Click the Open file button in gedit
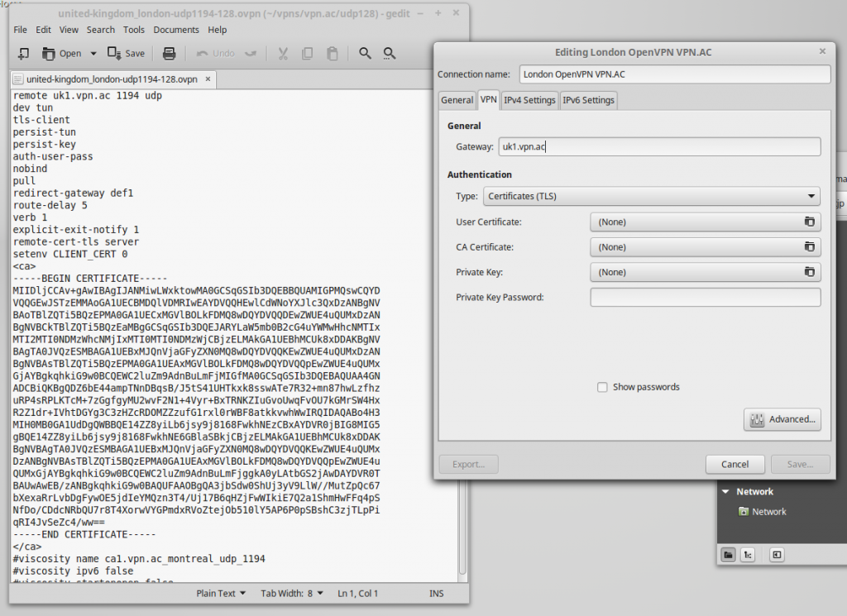Screen dimensions: 847x616 pyautogui.click(x=62, y=54)
